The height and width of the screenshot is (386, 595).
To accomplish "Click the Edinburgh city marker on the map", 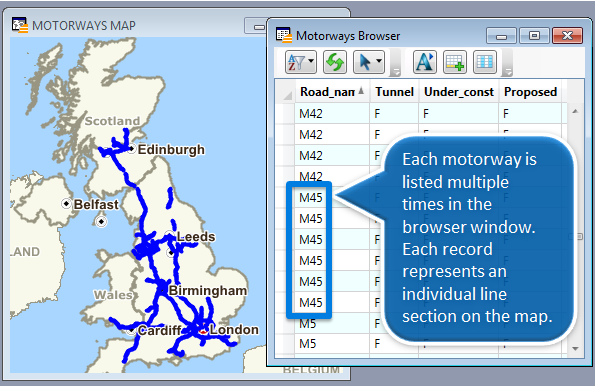I will (x=131, y=149).
